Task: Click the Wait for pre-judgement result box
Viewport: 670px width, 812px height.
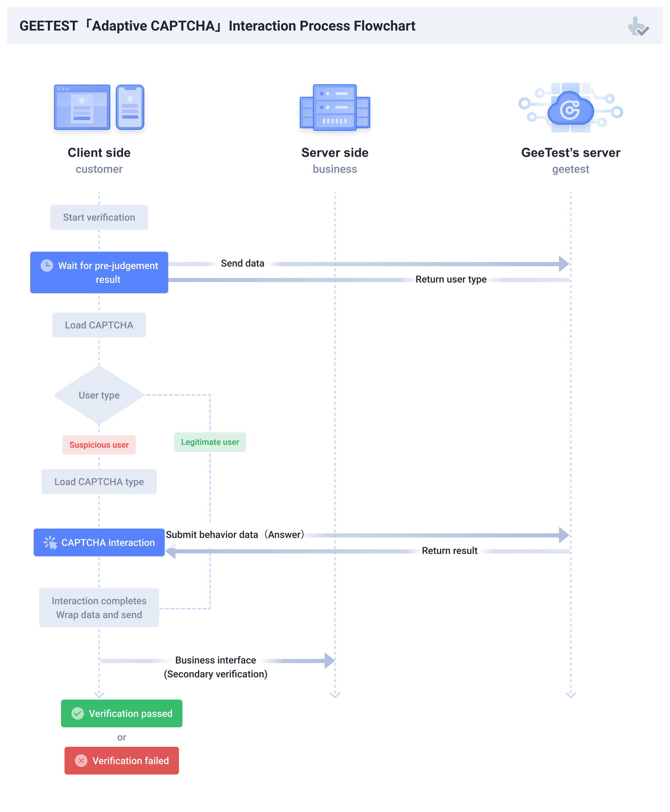Action: pyautogui.click(x=99, y=273)
